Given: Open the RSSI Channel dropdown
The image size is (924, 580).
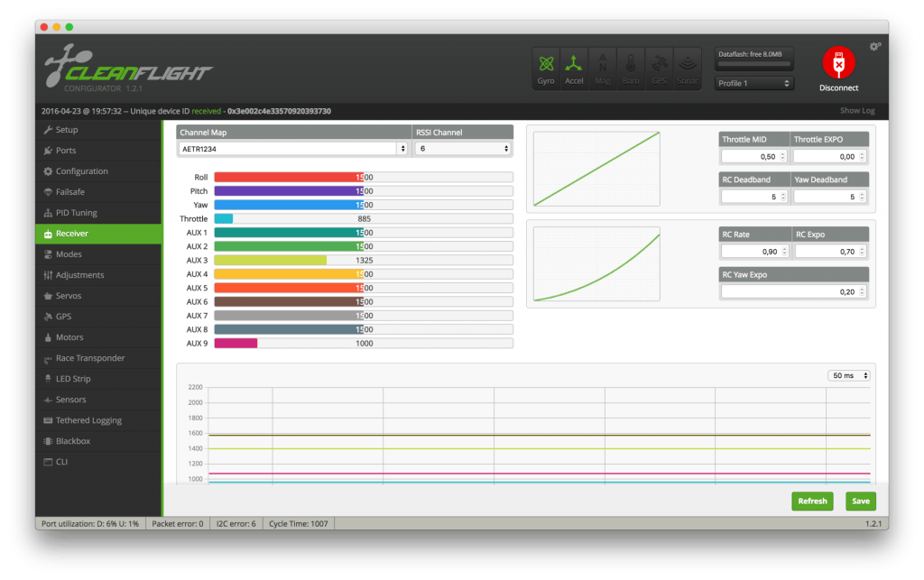Looking at the screenshot, I should (x=463, y=149).
